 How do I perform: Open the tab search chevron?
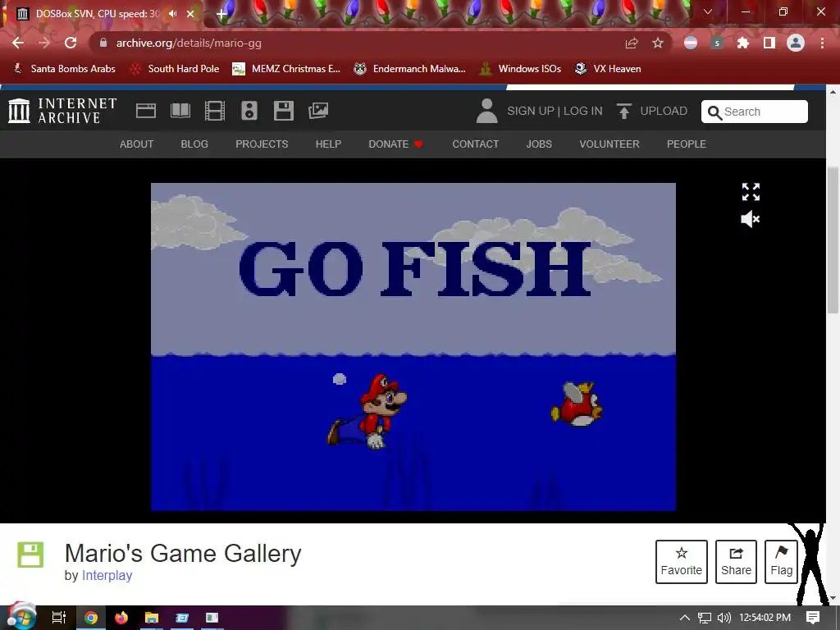708,11
